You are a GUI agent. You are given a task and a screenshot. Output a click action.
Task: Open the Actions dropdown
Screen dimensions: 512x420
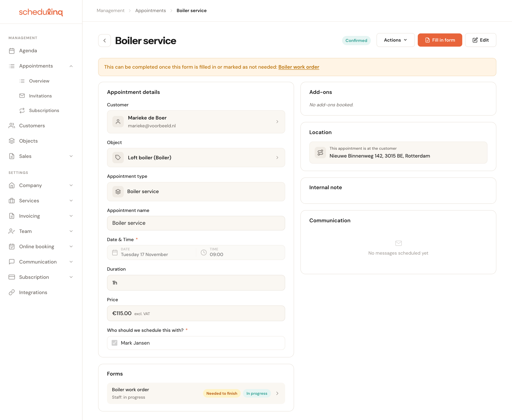click(395, 40)
